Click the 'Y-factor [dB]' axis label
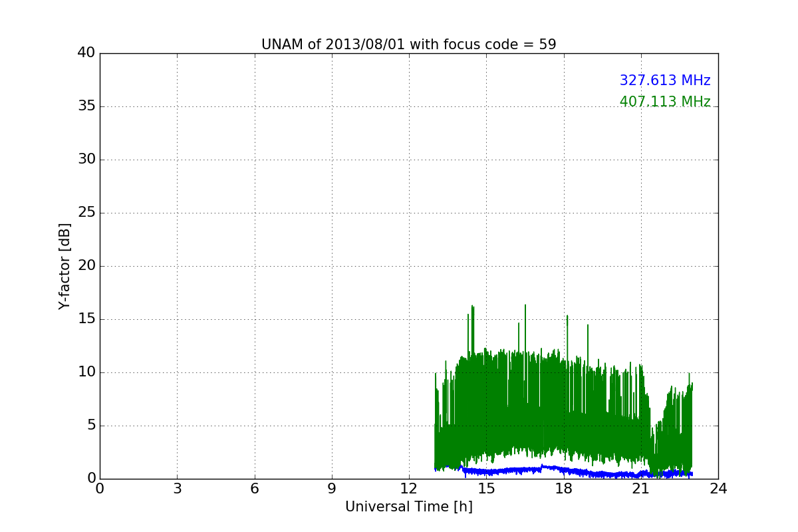This screenshot has width=798, height=532. pyautogui.click(x=65, y=266)
